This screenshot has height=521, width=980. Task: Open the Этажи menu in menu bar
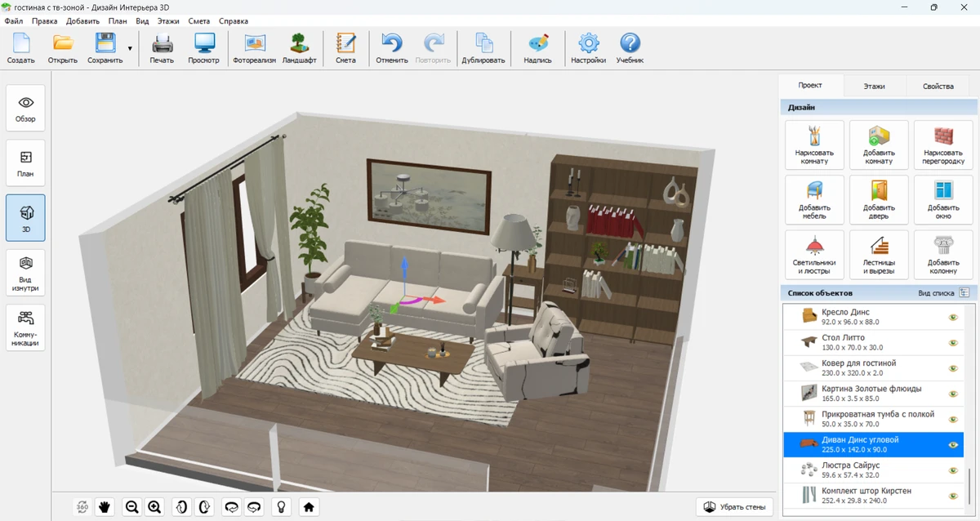168,20
